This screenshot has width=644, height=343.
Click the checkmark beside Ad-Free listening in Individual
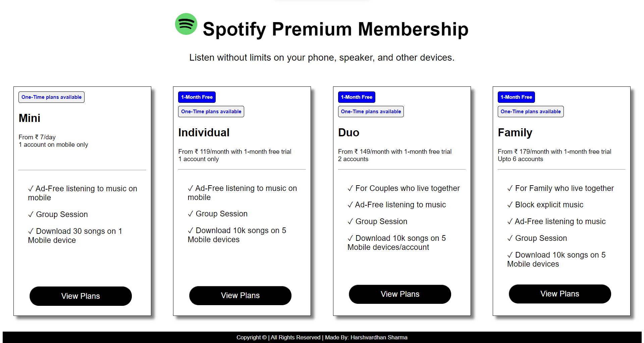click(191, 188)
